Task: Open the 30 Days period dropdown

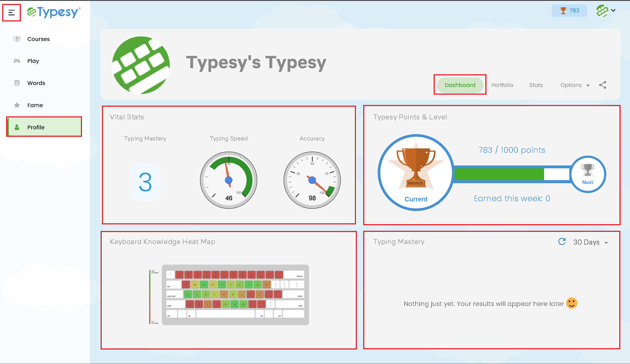Action: click(591, 242)
